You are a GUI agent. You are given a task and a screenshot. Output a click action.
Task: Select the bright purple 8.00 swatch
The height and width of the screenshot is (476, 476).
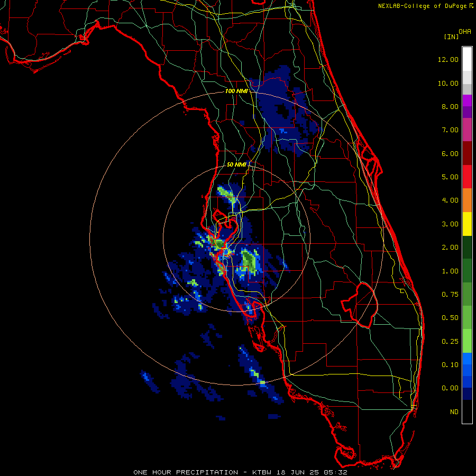tap(467, 101)
